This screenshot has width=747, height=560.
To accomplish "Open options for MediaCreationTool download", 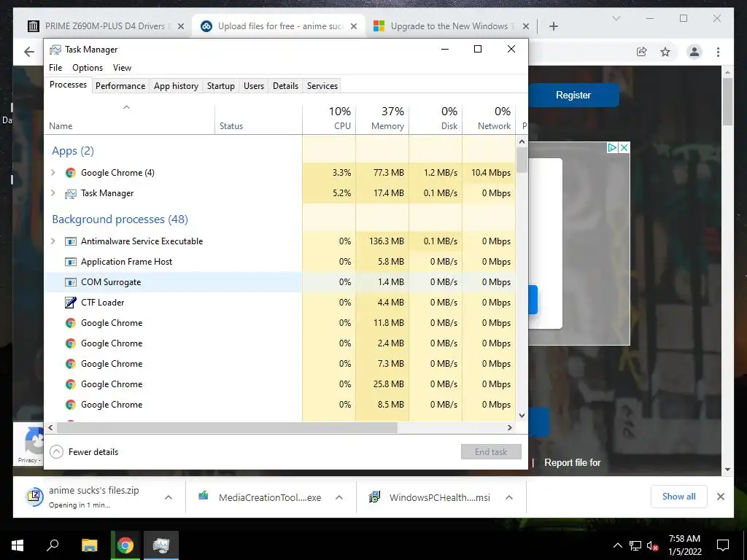I will 339,497.
